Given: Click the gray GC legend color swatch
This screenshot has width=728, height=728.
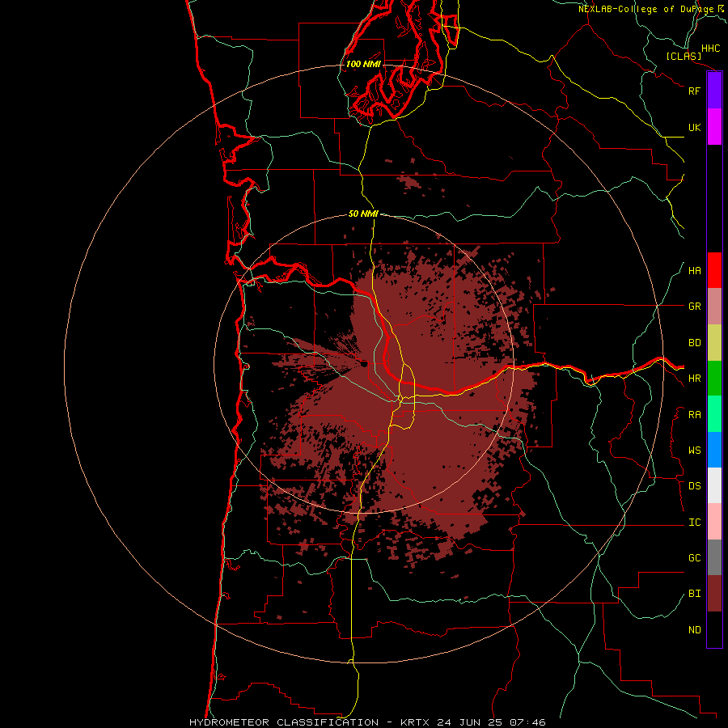Looking at the screenshot, I should pos(714,557).
